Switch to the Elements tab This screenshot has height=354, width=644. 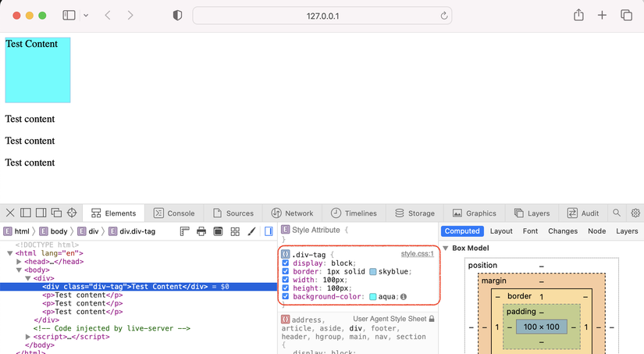point(114,213)
